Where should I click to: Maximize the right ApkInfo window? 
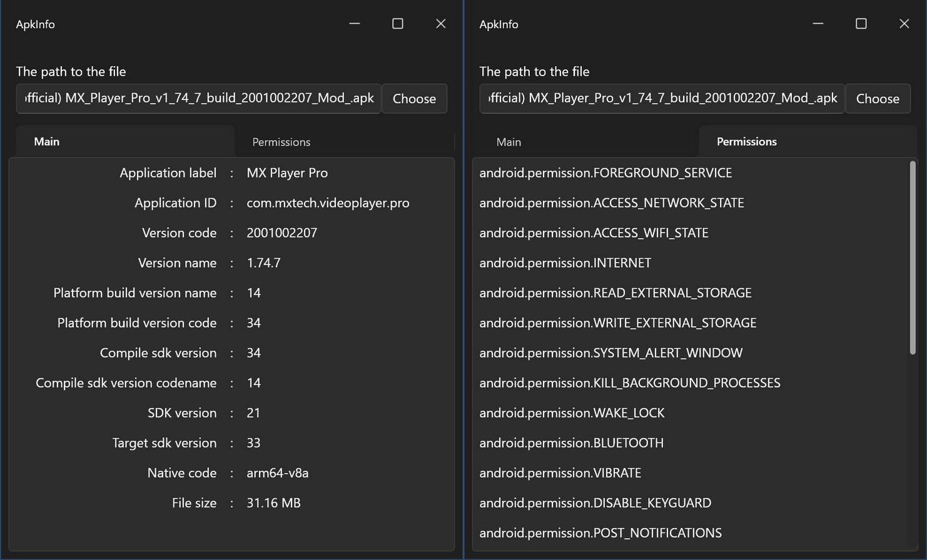[x=861, y=24]
